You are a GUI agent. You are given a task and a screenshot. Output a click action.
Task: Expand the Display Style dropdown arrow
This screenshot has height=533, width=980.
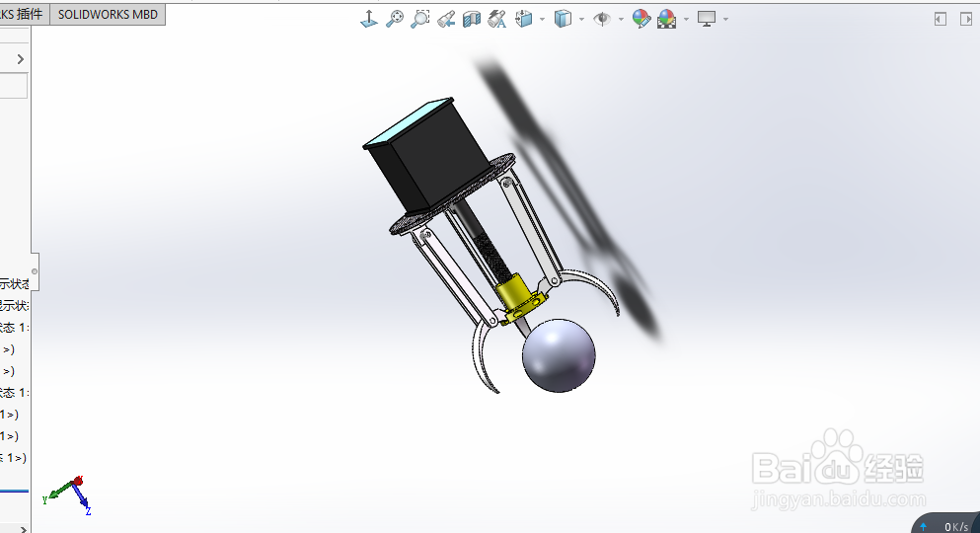[581, 20]
